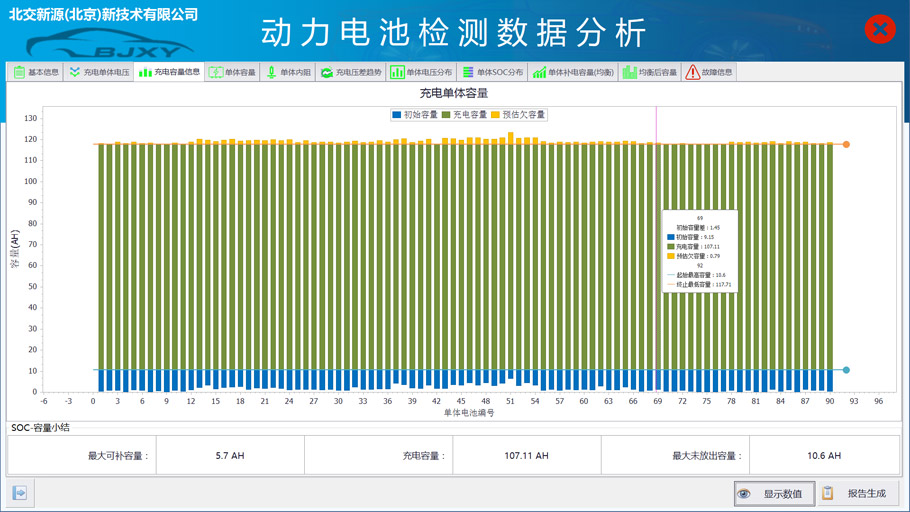
Task: Switch to 充电单体电压 tab
Action: [x=98, y=72]
